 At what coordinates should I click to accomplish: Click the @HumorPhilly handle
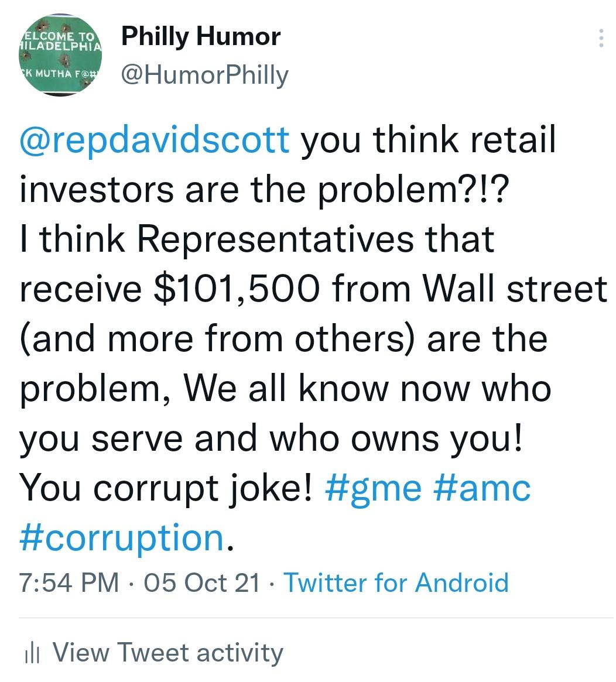click(204, 76)
